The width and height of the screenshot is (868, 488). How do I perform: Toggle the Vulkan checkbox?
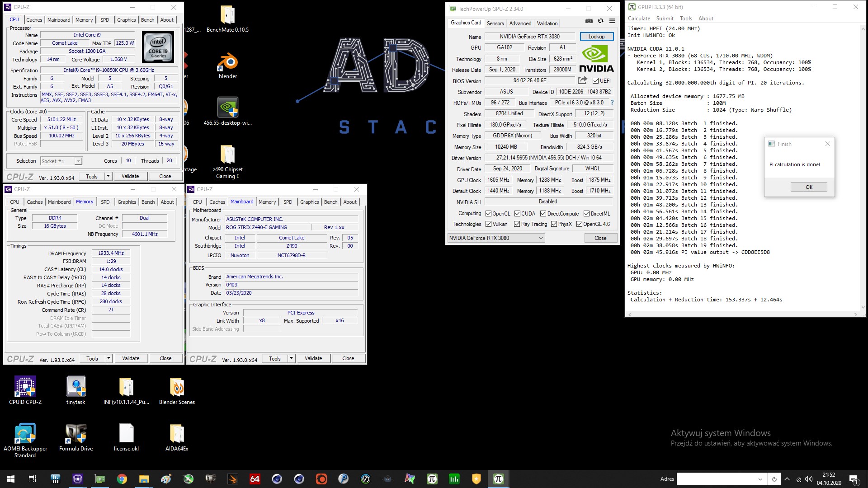pyautogui.click(x=488, y=224)
